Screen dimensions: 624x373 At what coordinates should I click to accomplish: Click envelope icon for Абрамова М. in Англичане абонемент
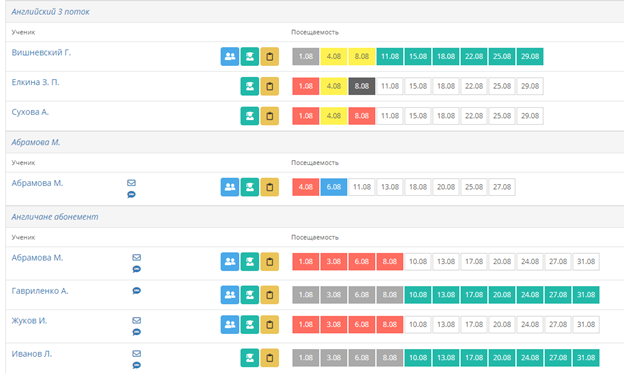pos(136,258)
